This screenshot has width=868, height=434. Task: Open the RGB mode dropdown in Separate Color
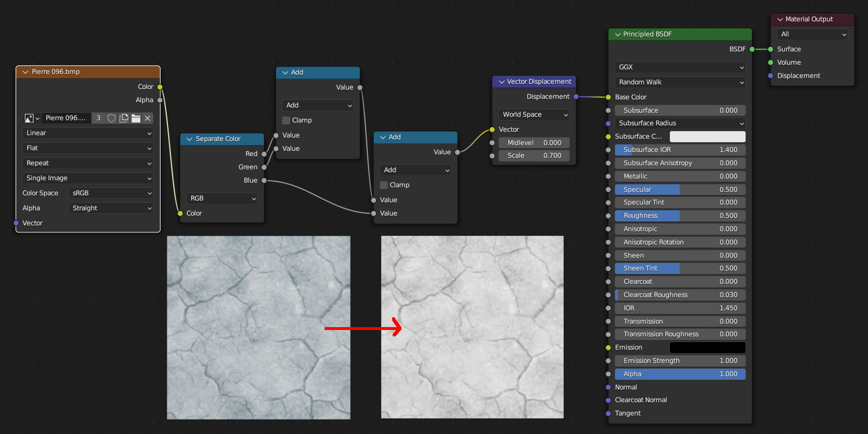(x=222, y=198)
